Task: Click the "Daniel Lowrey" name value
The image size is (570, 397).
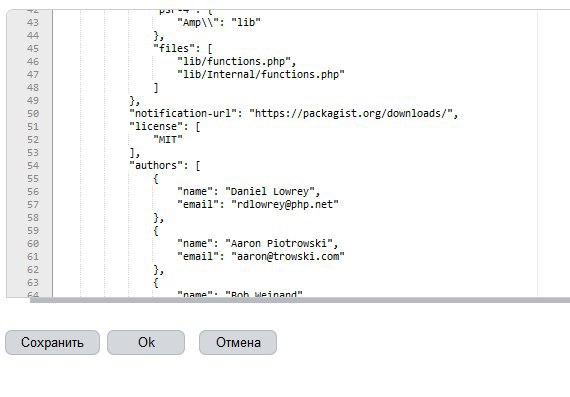Action: [x=270, y=192]
